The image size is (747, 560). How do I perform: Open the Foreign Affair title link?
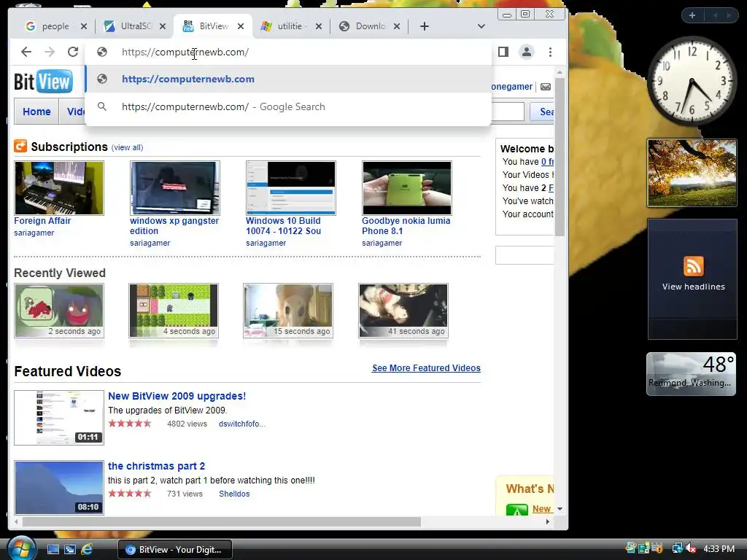coord(42,221)
